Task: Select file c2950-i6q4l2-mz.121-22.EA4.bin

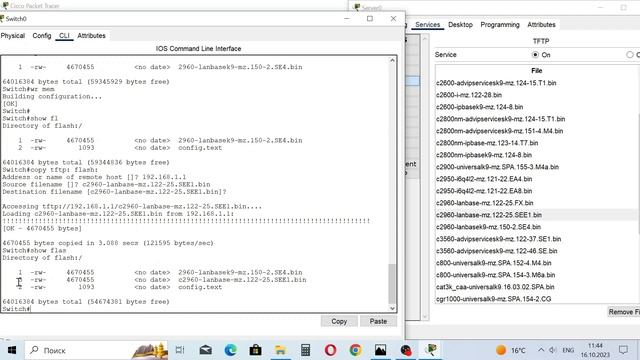Action: [484, 179]
